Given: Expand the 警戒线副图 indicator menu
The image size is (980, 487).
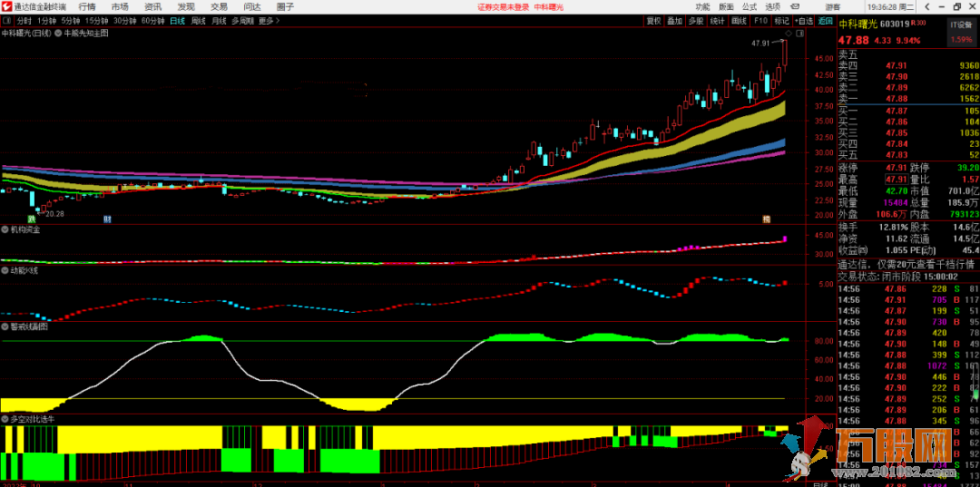Looking at the screenshot, I should coord(5,326).
